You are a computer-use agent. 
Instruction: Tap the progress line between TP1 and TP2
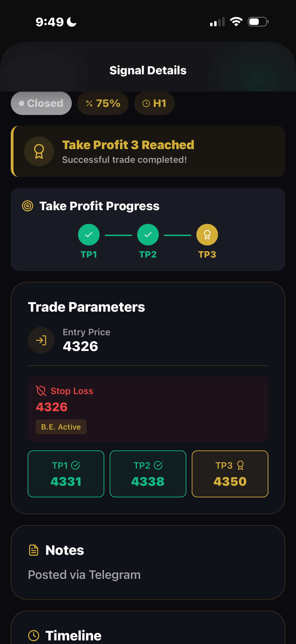[118, 235]
